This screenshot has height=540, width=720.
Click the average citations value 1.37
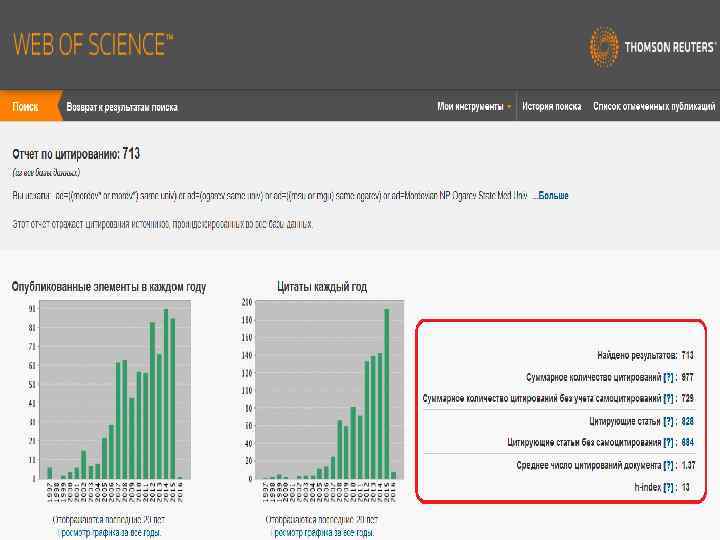[x=688, y=465]
